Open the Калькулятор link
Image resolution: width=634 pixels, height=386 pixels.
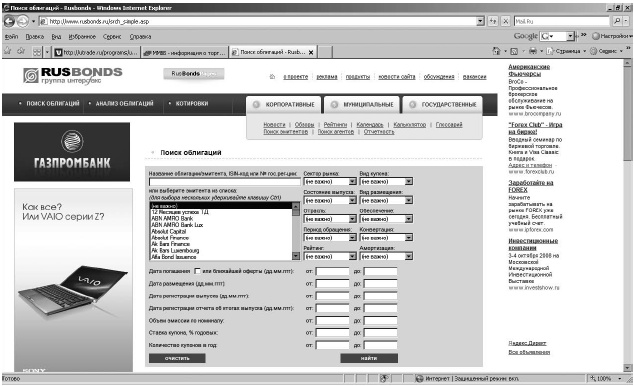[x=410, y=125]
